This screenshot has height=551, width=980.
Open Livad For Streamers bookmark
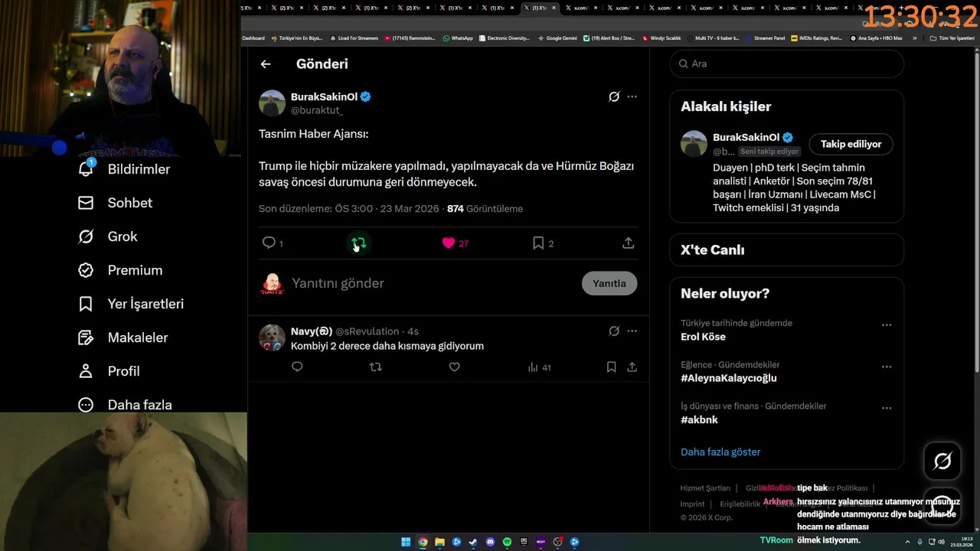point(354,37)
